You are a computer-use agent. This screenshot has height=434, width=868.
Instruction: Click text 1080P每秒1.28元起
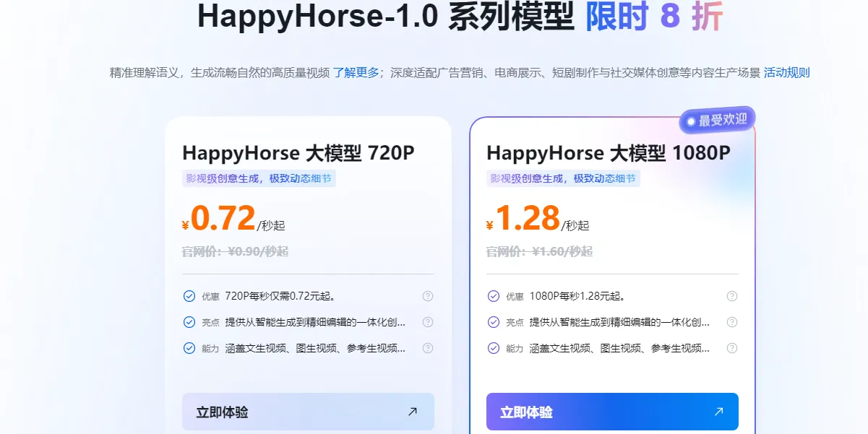577,296
